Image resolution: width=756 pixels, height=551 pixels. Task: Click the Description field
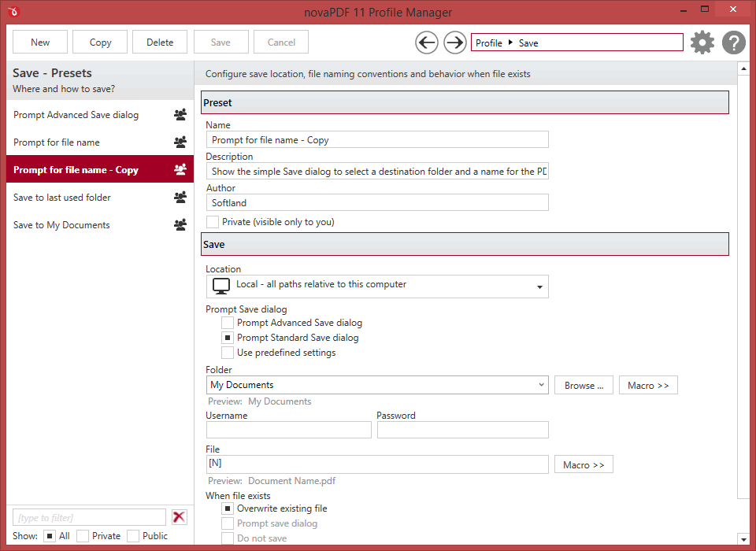[x=377, y=171]
